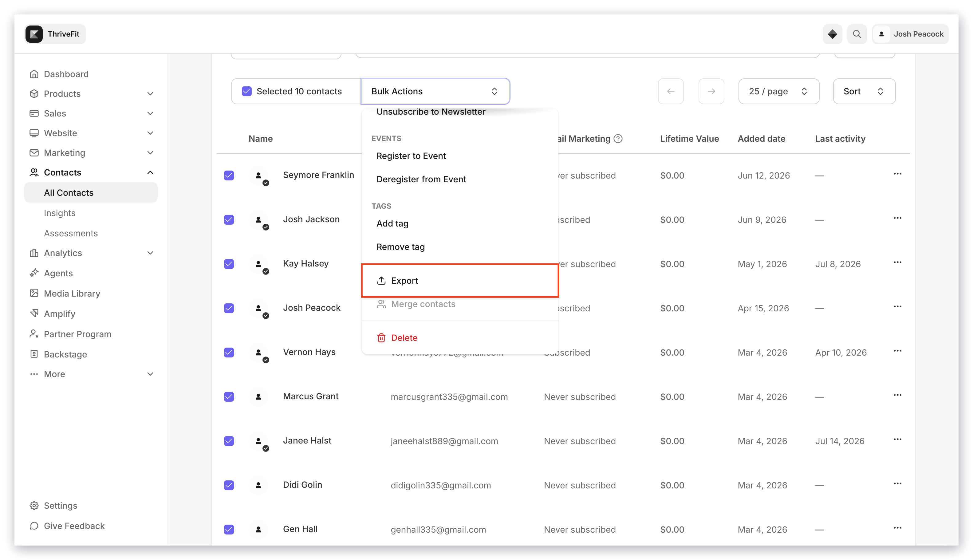Expand the More sidebar section

(x=150, y=374)
